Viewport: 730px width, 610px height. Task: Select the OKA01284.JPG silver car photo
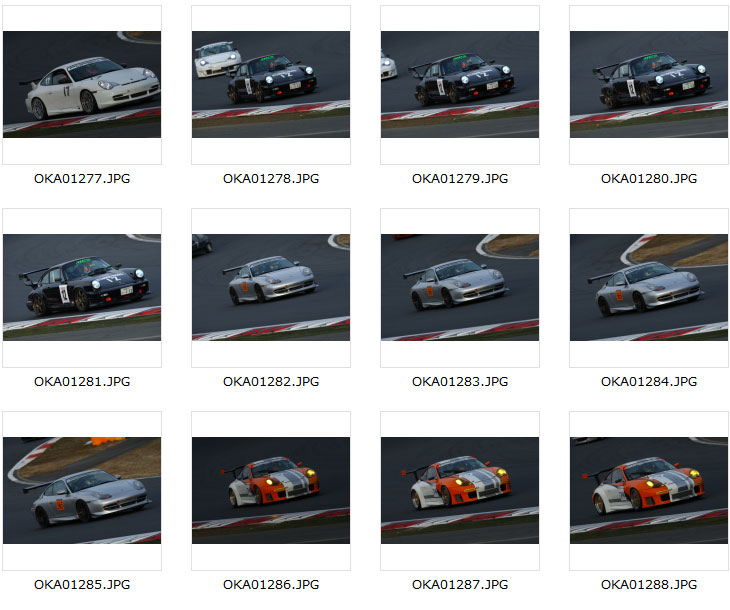tap(649, 287)
